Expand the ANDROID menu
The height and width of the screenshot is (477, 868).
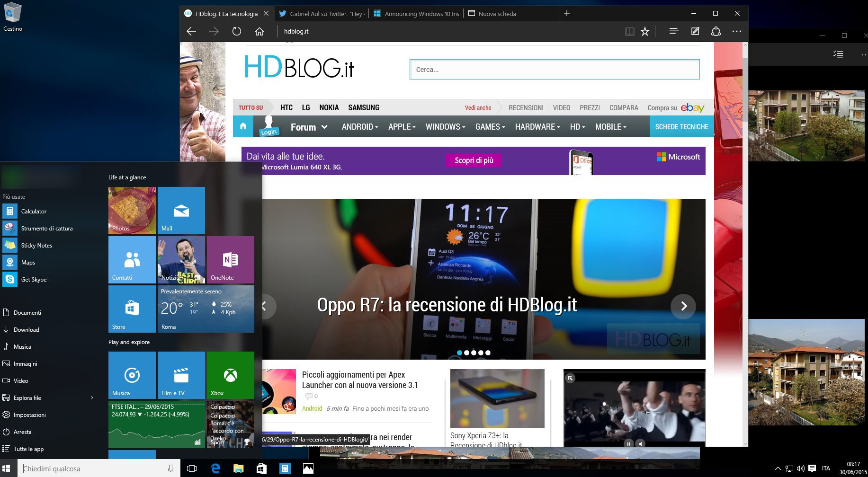click(360, 127)
